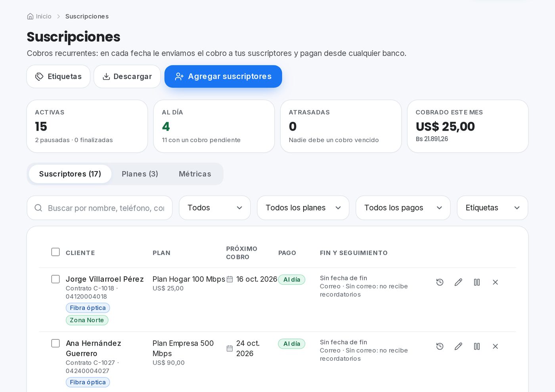Click Plan Hogar 100 Mbps plan name
The width and height of the screenshot is (555, 392).
tap(189, 279)
